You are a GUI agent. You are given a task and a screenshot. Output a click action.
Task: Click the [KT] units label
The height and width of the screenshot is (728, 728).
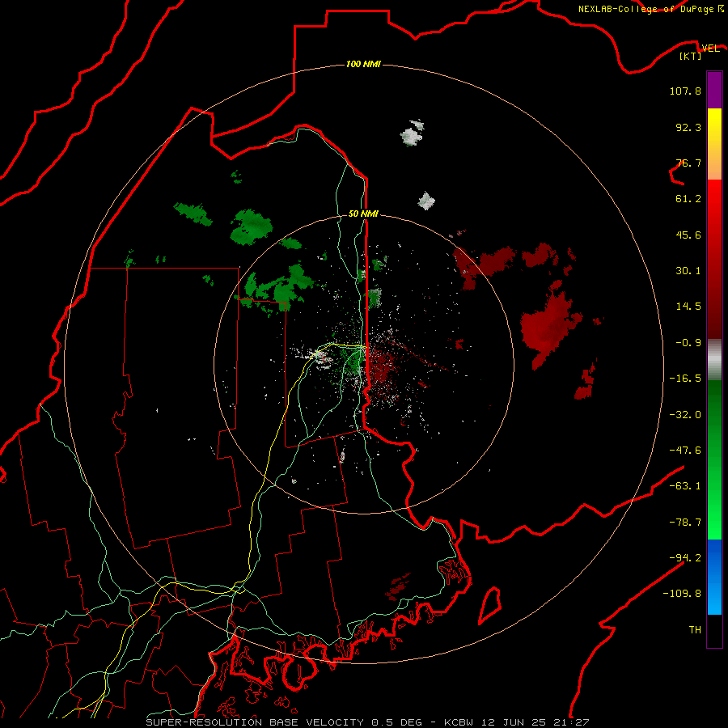pyautogui.click(x=691, y=56)
